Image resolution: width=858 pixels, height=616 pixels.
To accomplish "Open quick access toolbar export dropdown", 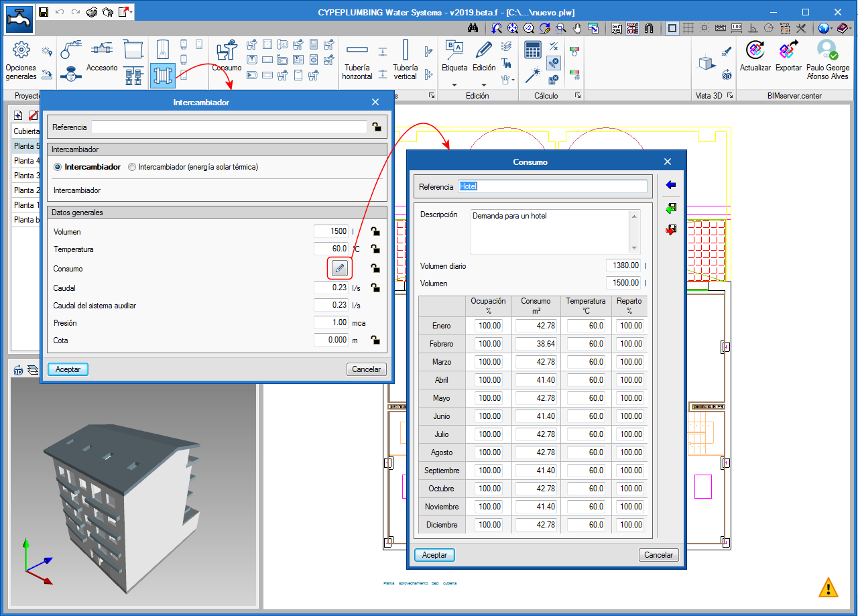I will tap(133, 12).
